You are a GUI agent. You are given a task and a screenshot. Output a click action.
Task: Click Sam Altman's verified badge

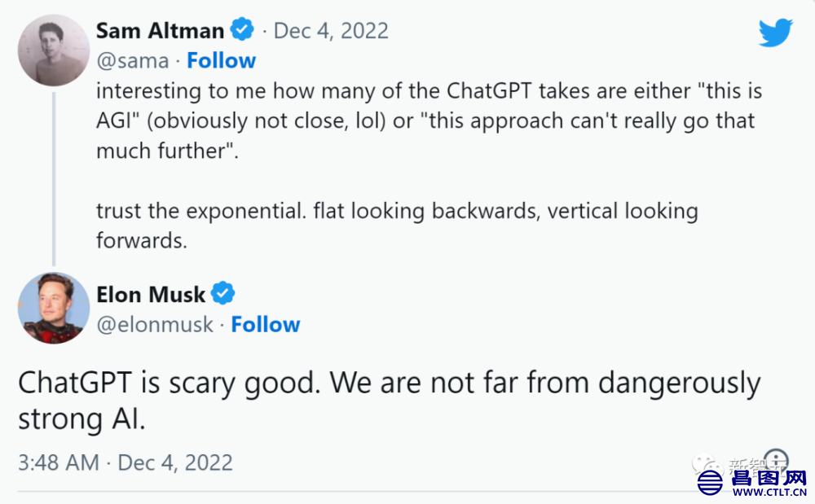click(242, 29)
